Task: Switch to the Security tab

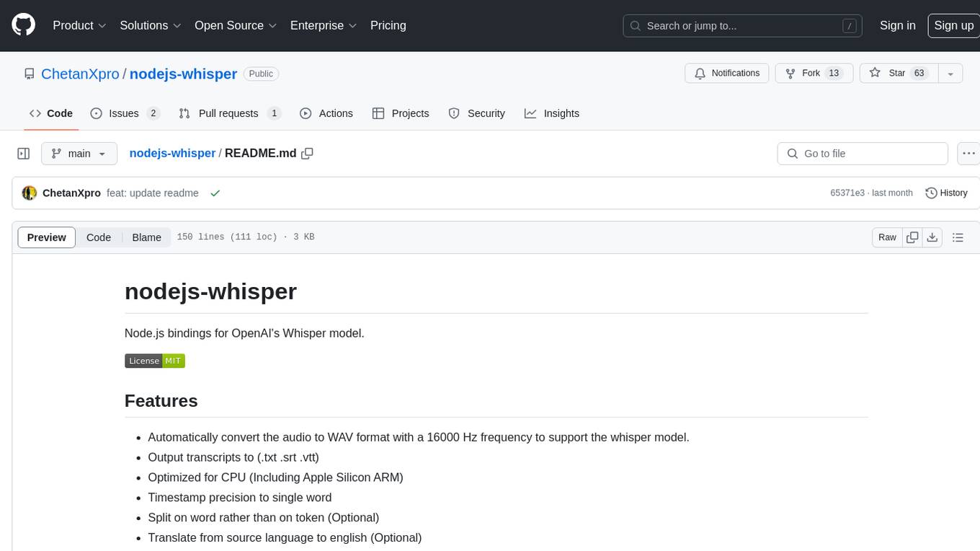Action: click(476, 113)
